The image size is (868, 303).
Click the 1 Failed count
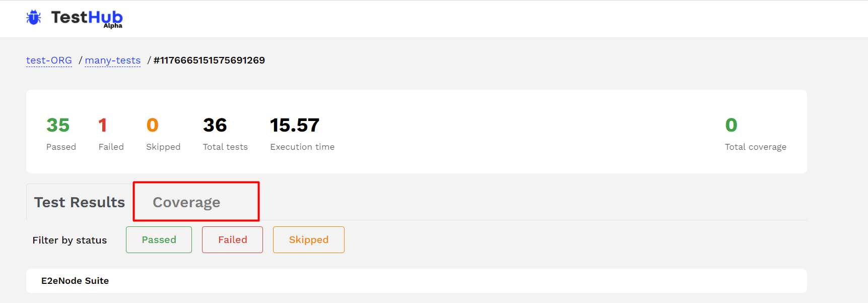pos(103,125)
